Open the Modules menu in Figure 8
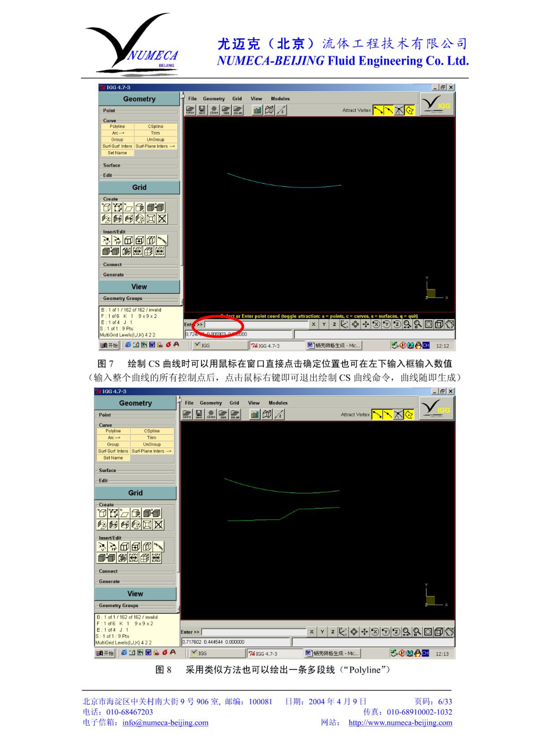The height and width of the screenshot is (756, 535). coord(278,403)
